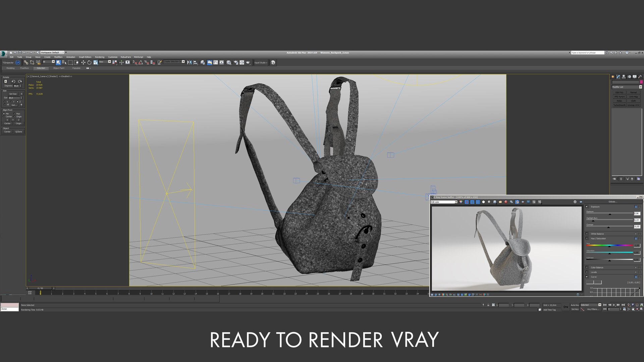Open the reference coordinate View dropdown
Viewport: 644px width, 362px height.
[x=105, y=62]
